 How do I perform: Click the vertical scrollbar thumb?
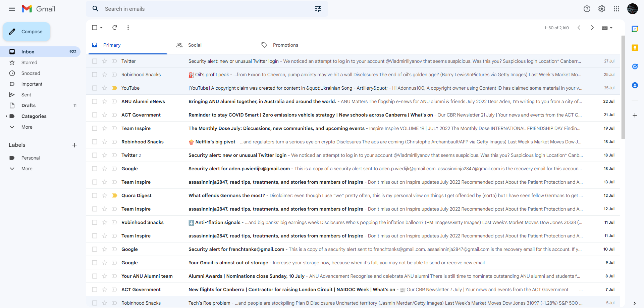pos(623,87)
